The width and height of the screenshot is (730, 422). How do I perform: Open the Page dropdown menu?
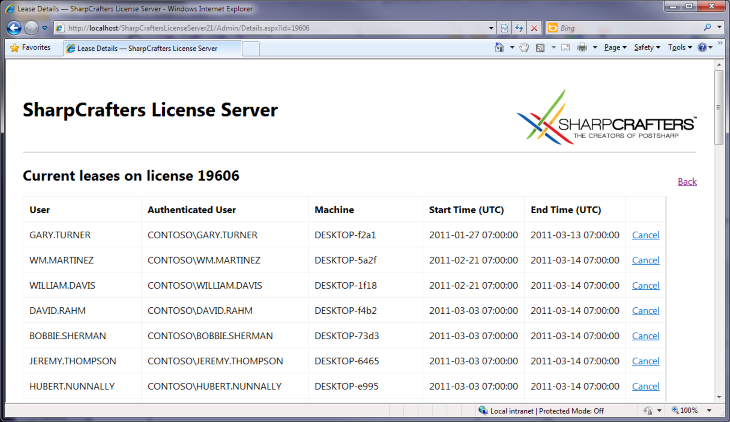click(615, 48)
